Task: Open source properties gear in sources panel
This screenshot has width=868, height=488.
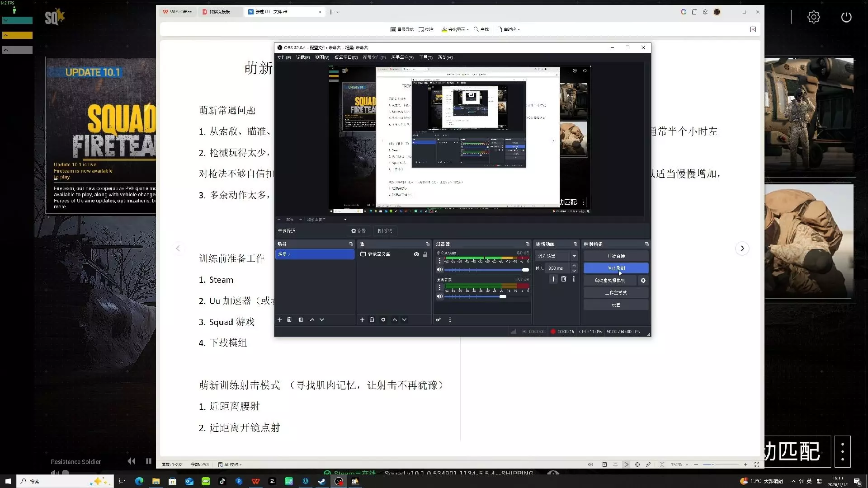Action: coord(383,319)
